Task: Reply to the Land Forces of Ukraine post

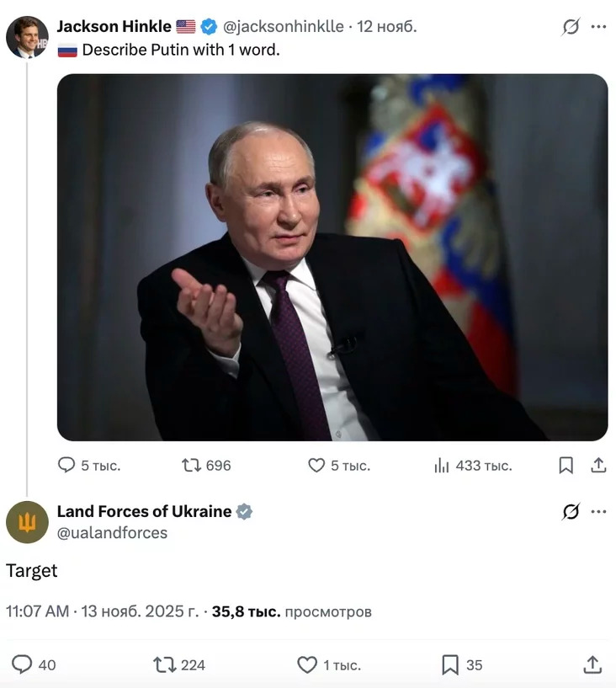Action: (x=23, y=664)
